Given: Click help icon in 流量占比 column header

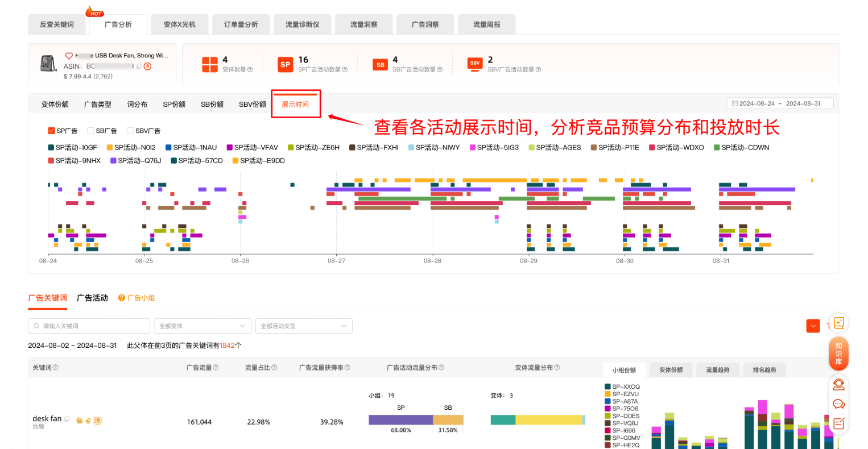Looking at the screenshot, I should 275,368.
